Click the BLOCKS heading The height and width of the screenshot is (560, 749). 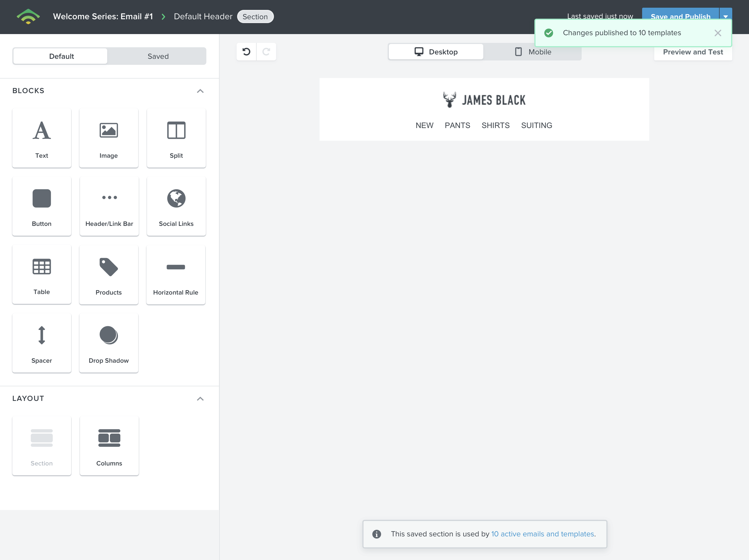(x=28, y=91)
